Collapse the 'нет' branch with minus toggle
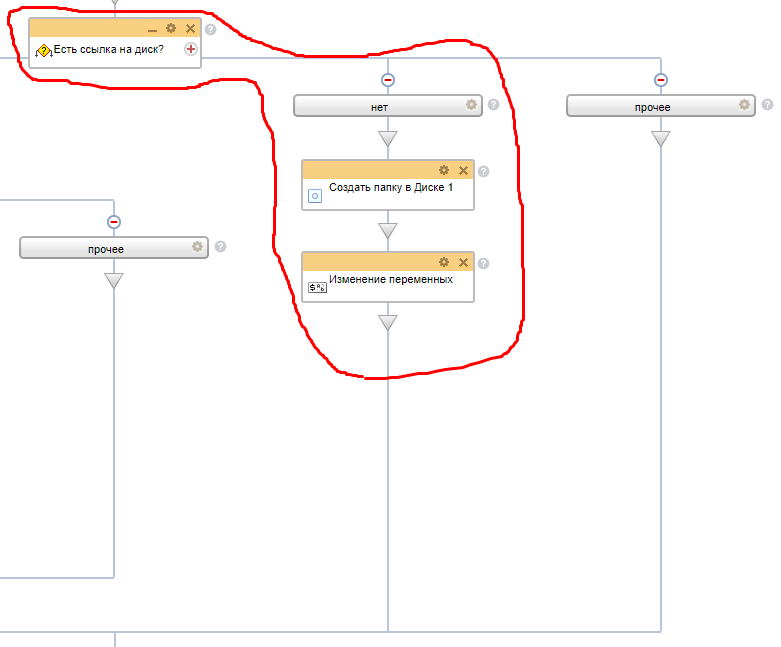Screen dimensions: 781x647 [388, 80]
